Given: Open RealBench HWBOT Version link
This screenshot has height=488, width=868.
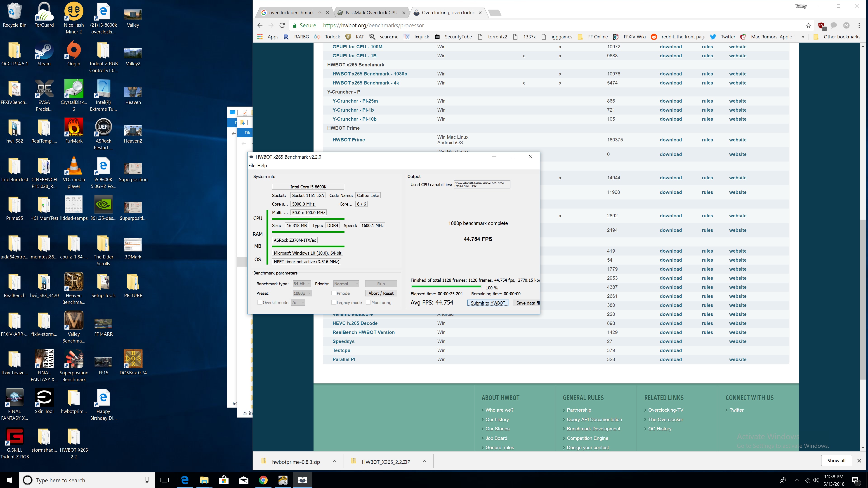Looking at the screenshot, I should click(363, 332).
